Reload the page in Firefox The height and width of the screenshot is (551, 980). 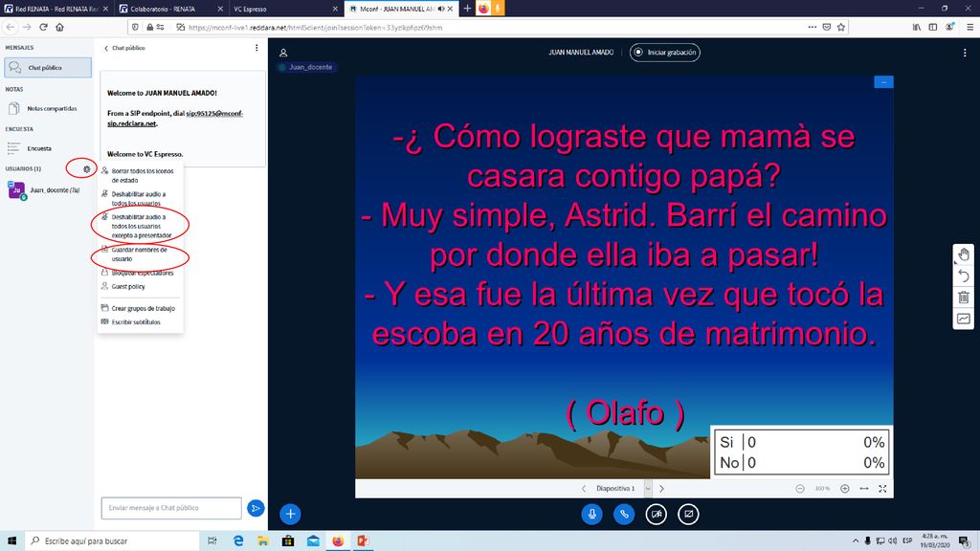pyautogui.click(x=43, y=27)
